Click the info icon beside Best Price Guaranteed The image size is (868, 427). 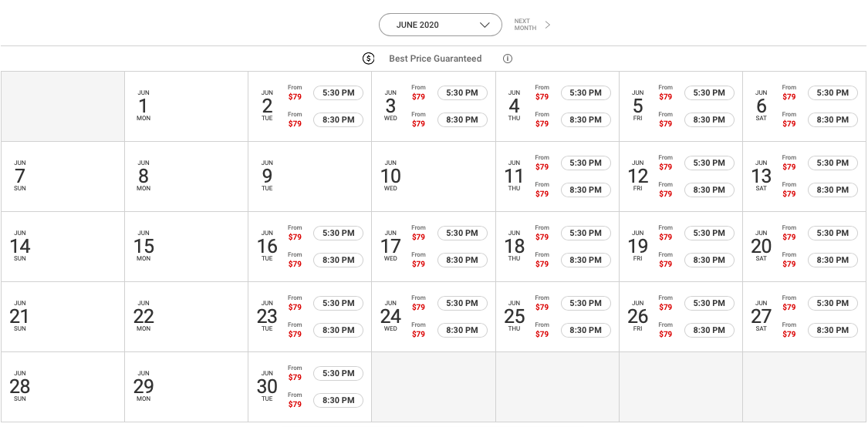[x=508, y=59]
